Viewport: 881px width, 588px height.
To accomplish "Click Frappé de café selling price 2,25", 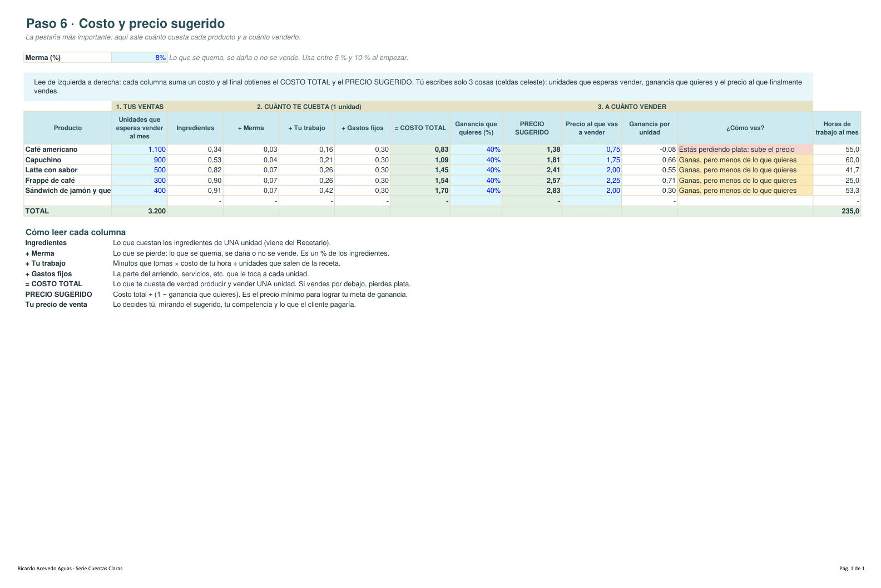I will [x=592, y=181].
